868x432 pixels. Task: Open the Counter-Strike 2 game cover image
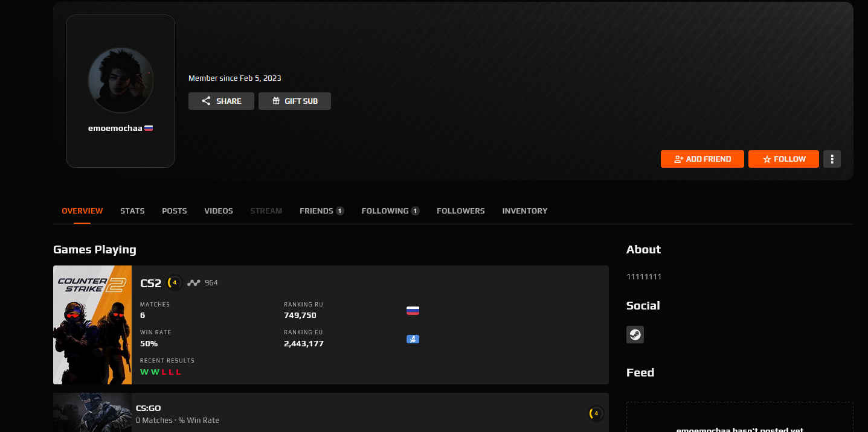pos(92,325)
